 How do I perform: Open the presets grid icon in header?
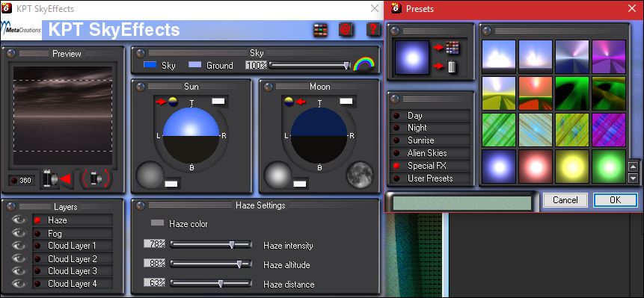pyautogui.click(x=320, y=30)
